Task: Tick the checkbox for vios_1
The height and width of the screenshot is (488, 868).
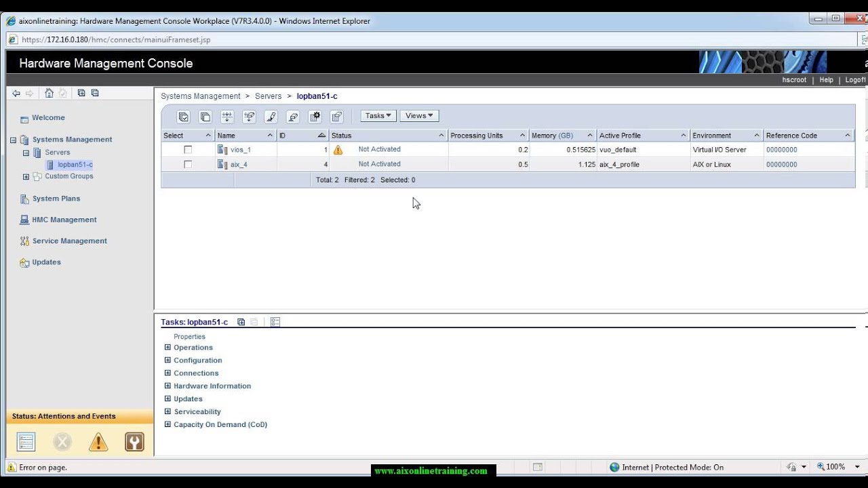Action: tap(188, 150)
